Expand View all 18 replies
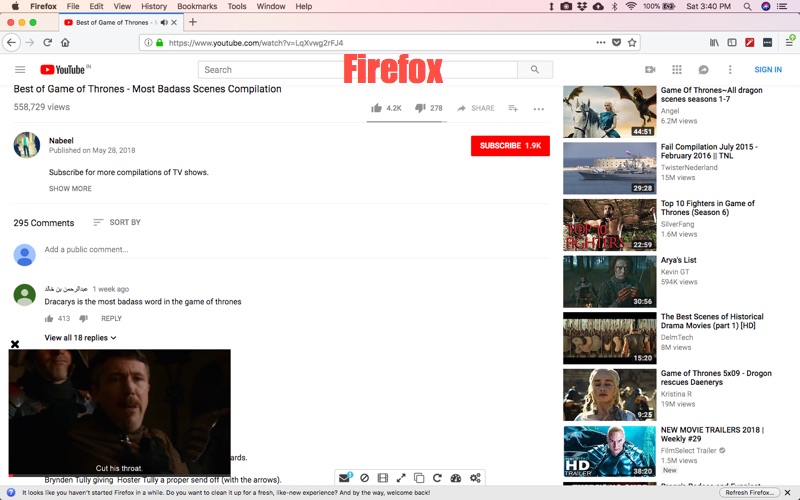This screenshot has width=800, height=500. pyautogui.click(x=80, y=338)
